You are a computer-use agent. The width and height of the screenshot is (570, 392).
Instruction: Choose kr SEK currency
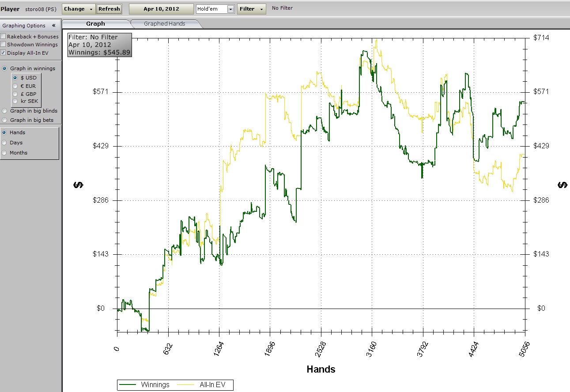point(15,102)
